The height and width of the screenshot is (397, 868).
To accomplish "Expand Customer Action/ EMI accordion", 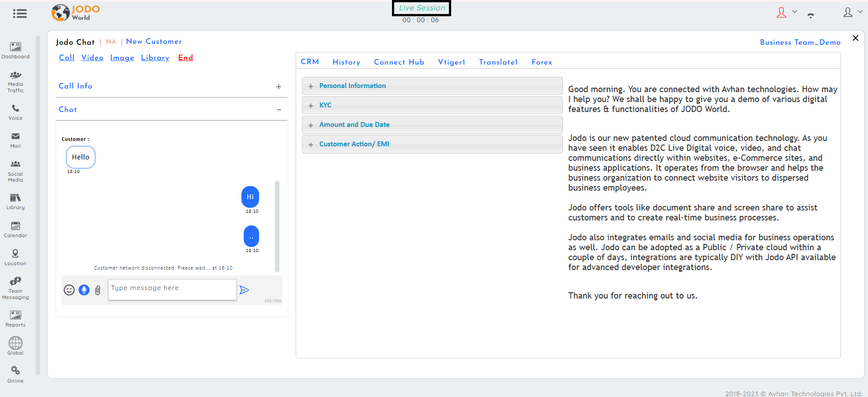I will pos(432,144).
